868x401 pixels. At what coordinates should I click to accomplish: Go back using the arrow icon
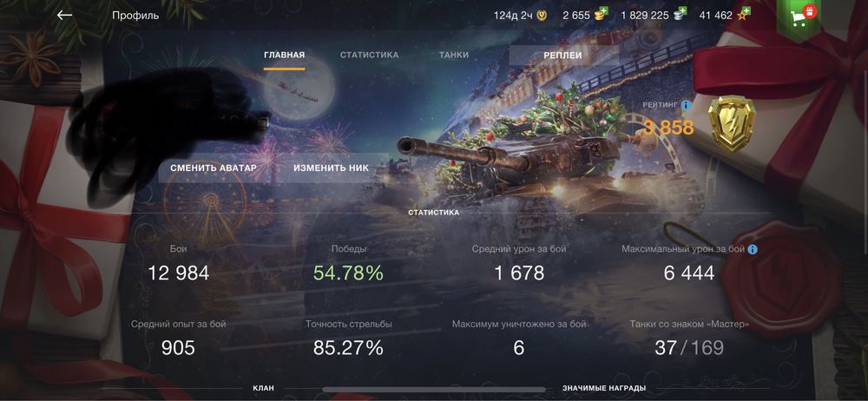coord(65,15)
